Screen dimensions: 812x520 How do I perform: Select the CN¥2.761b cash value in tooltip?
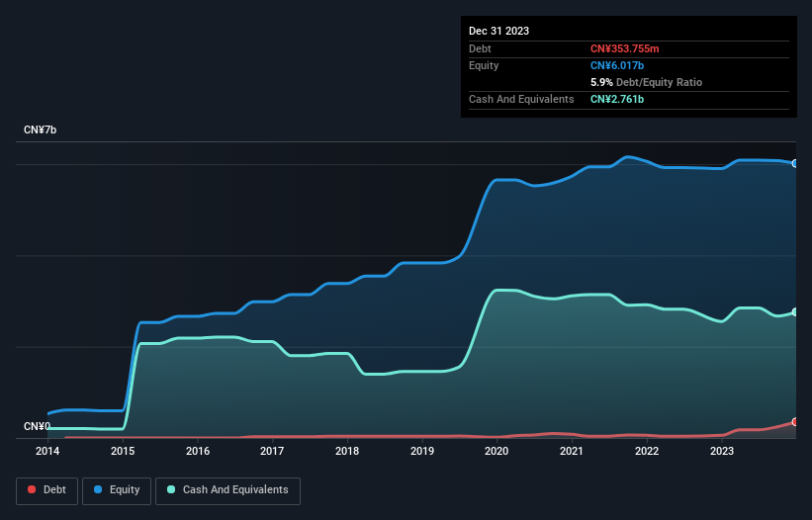(618, 99)
